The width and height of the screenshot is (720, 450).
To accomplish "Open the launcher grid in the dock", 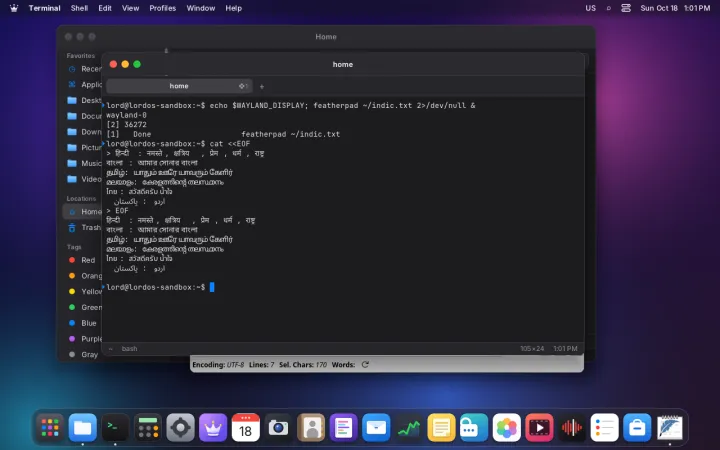I will (50, 428).
